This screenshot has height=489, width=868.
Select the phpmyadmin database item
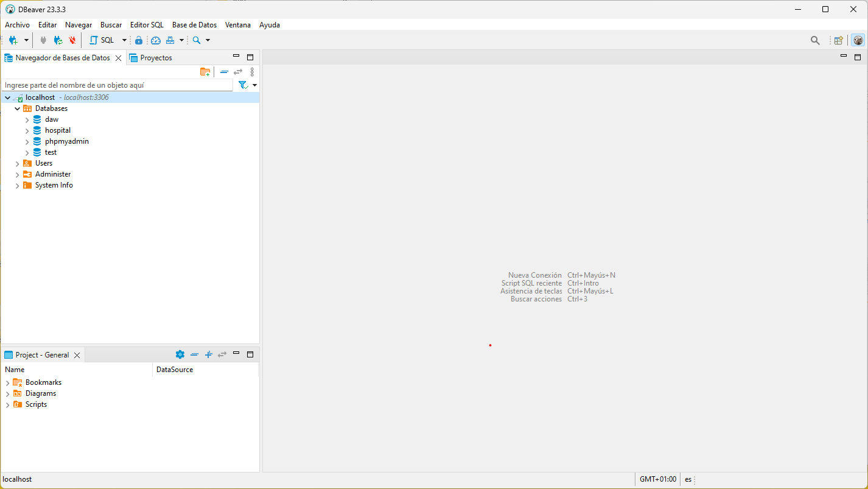point(66,141)
